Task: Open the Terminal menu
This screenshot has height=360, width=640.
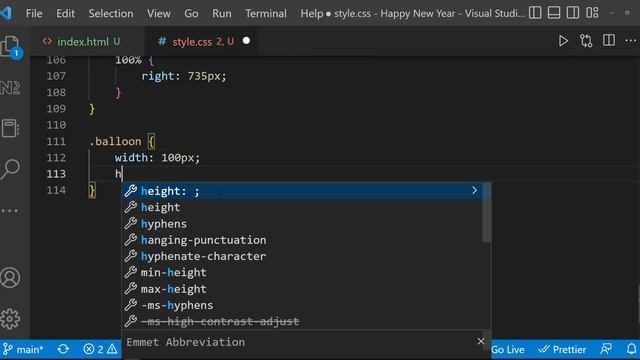Action: pyautogui.click(x=266, y=13)
